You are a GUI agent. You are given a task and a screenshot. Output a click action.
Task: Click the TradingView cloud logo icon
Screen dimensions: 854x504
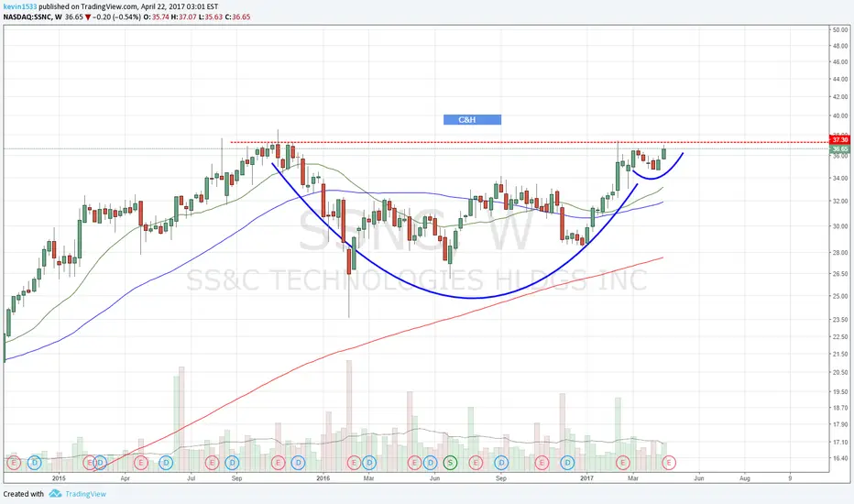pos(55,494)
